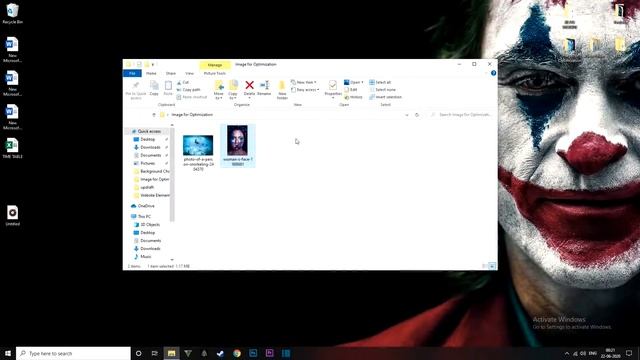Show hidden icons chevron in system tray

tap(567, 353)
